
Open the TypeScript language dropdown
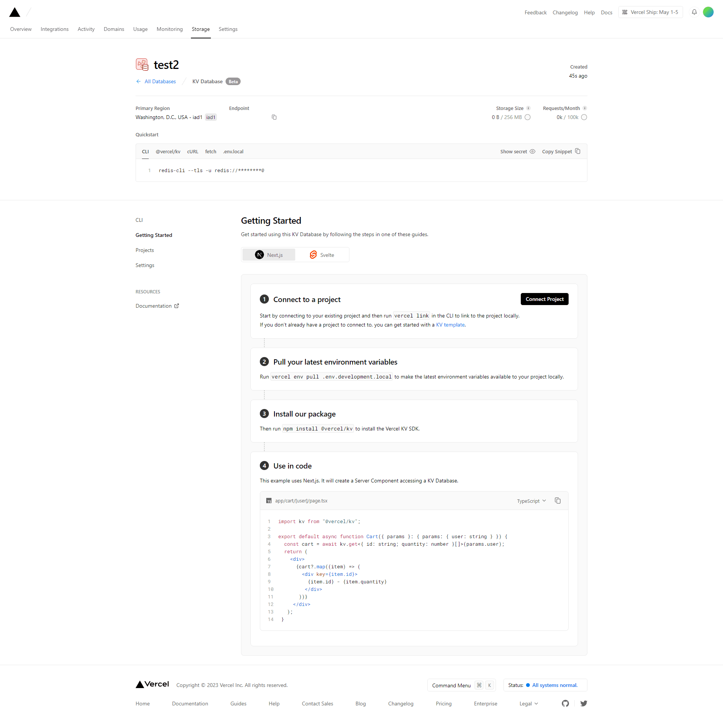point(531,501)
